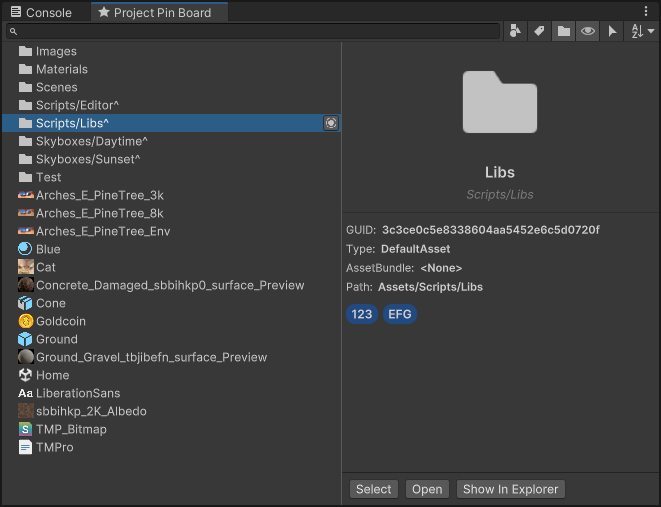Click the Scripts/Libs subtitle under Libs
This screenshot has height=507, width=661.
tap(500, 194)
